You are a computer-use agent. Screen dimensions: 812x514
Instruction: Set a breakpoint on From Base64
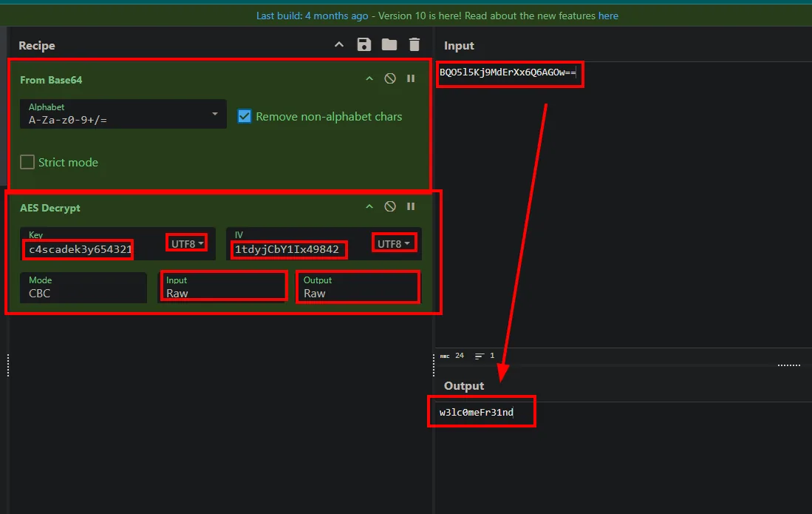(411, 78)
